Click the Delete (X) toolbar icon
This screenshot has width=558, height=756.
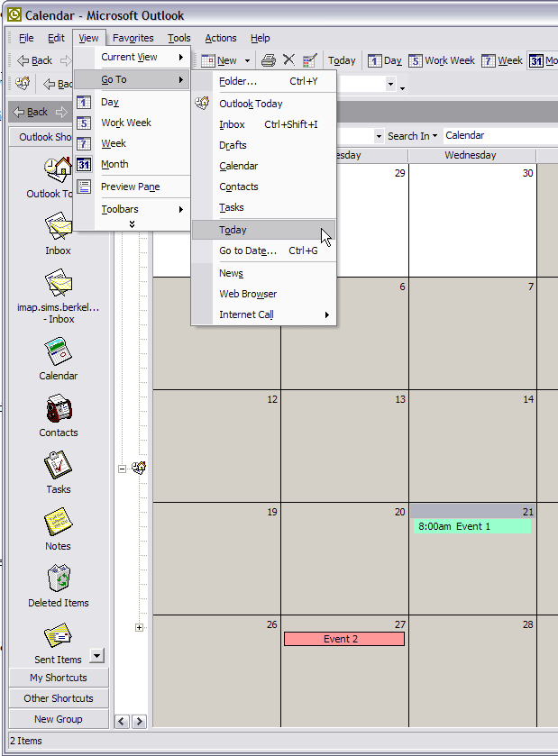(288, 59)
